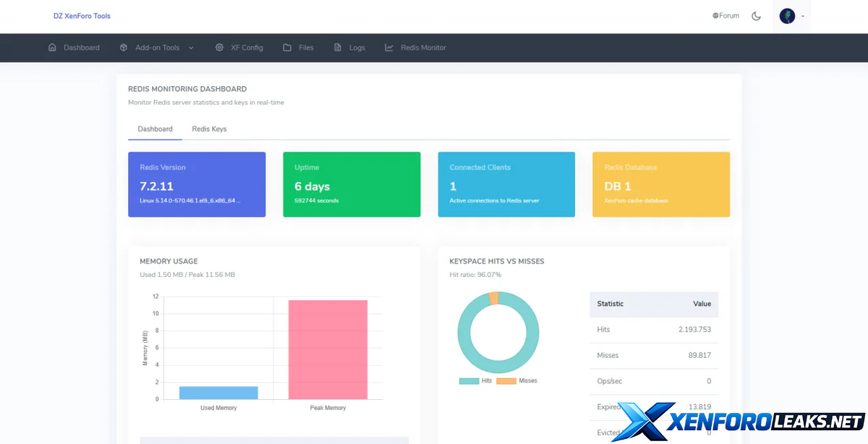Viewport: 868px width, 444px height.
Task: Click the Redis Monitor chart icon
Action: pyautogui.click(x=389, y=48)
